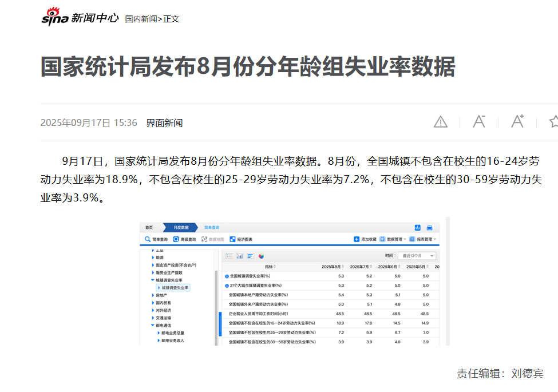Click the publish date 2025年09月17日 15:36
This screenshot has height=392, width=558.
89,122
